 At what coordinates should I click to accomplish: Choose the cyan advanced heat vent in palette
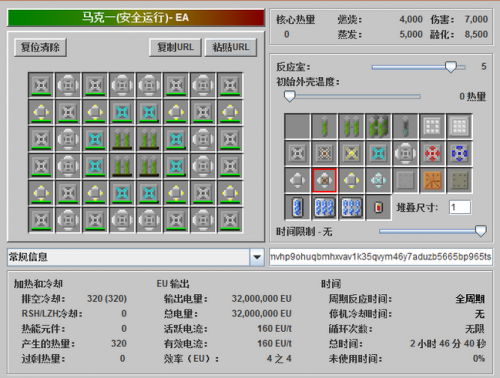click(x=378, y=154)
